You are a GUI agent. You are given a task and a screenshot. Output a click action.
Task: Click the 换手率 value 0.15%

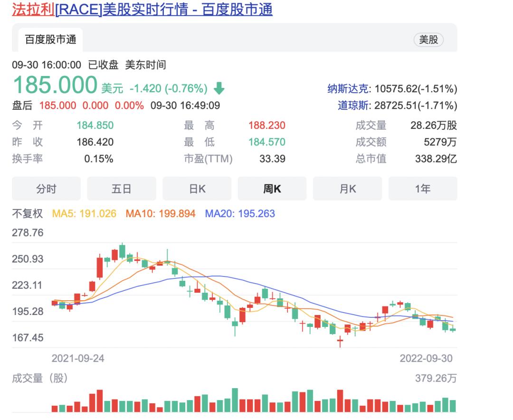click(x=99, y=159)
